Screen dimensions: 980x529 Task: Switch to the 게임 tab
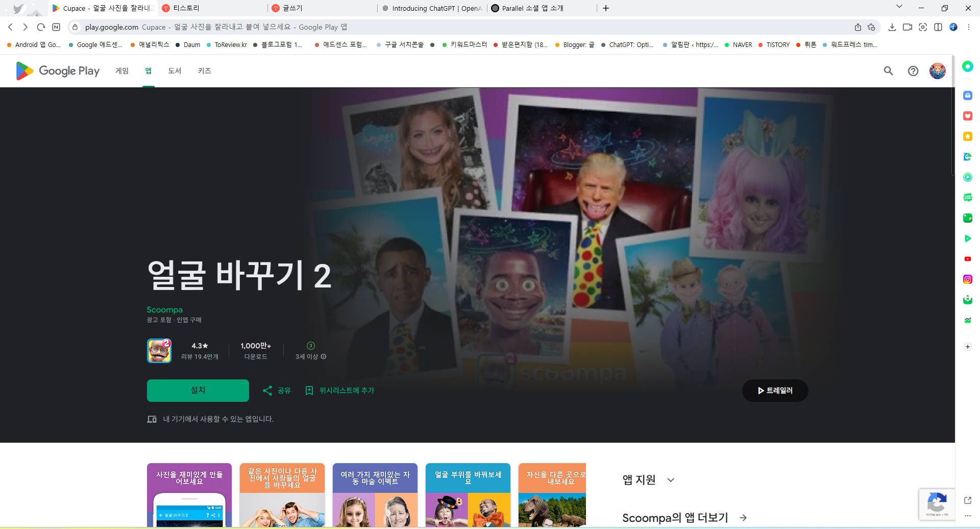(122, 71)
